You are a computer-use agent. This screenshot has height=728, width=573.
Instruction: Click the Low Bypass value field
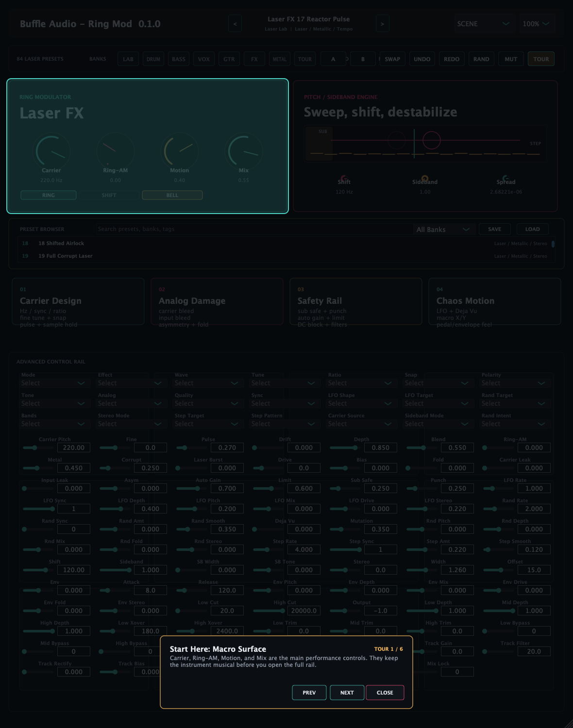534,631
